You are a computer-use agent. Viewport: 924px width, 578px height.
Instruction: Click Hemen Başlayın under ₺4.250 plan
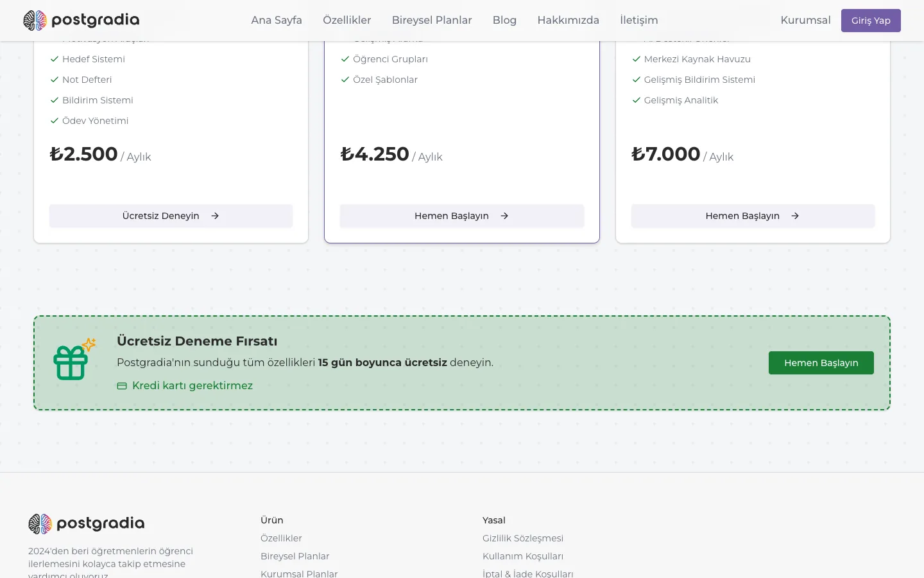click(x=462, y=216)
